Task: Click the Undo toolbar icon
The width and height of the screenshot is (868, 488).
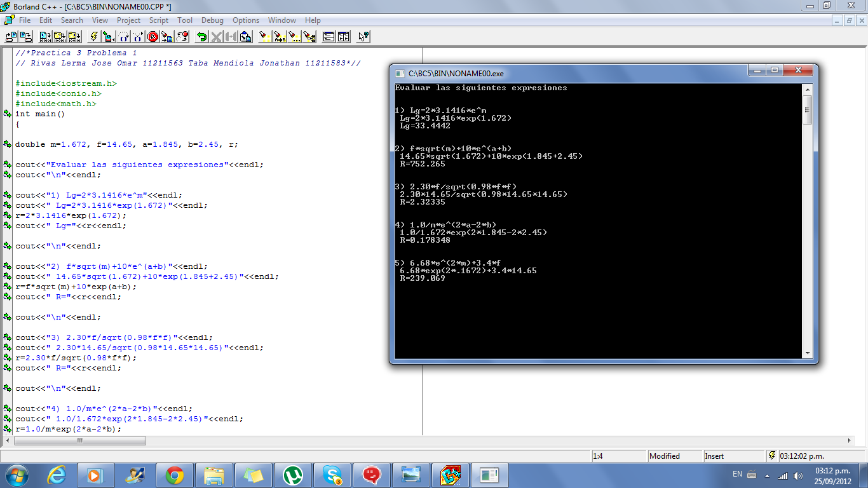Action: [x=202, y=36]
